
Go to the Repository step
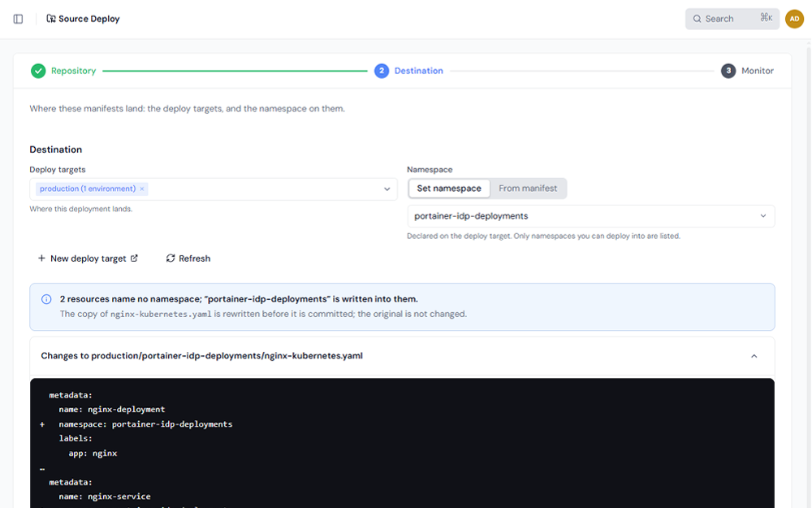click(74, 71)
